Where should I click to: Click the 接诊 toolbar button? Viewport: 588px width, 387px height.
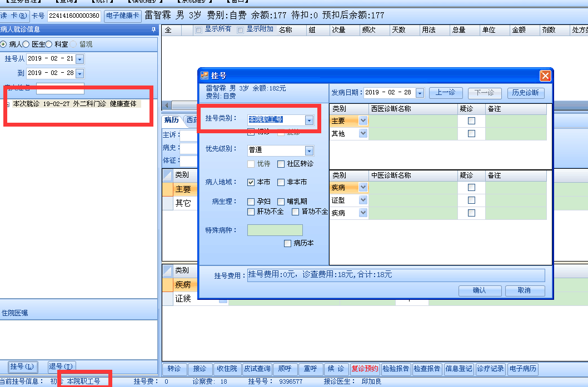[200, 369]
